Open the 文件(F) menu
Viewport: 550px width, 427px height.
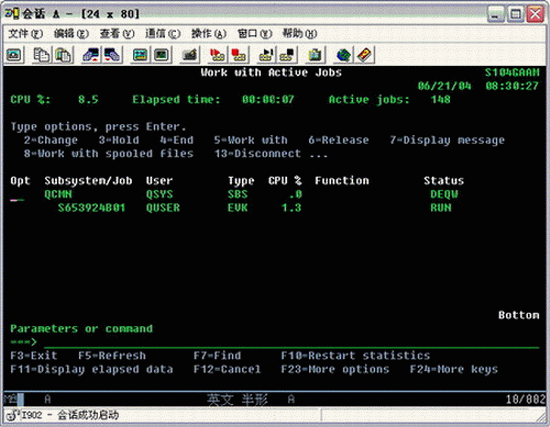click(x=26, y=34)
